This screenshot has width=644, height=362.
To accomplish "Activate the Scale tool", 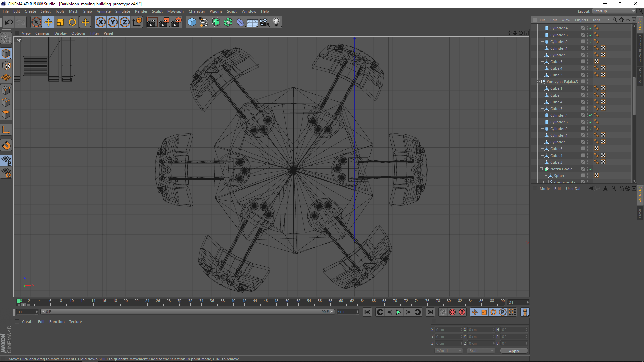I will pos(60,22).
